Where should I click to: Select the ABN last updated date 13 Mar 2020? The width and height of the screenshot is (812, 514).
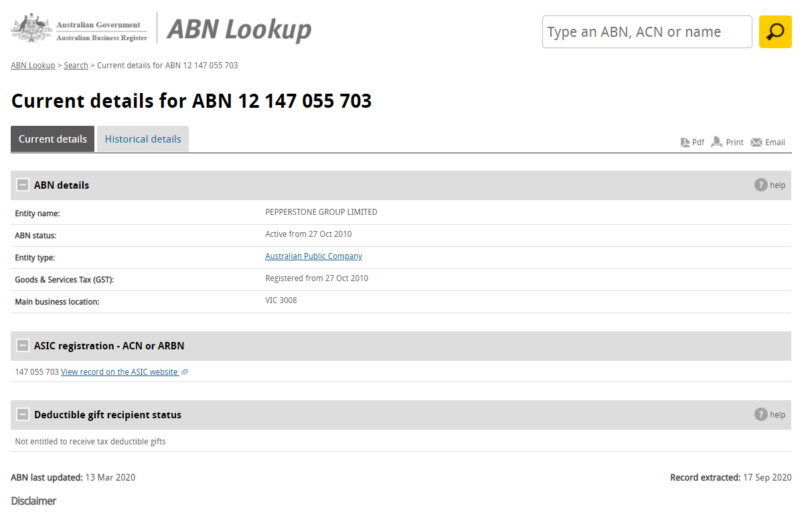tap(110, 477)
